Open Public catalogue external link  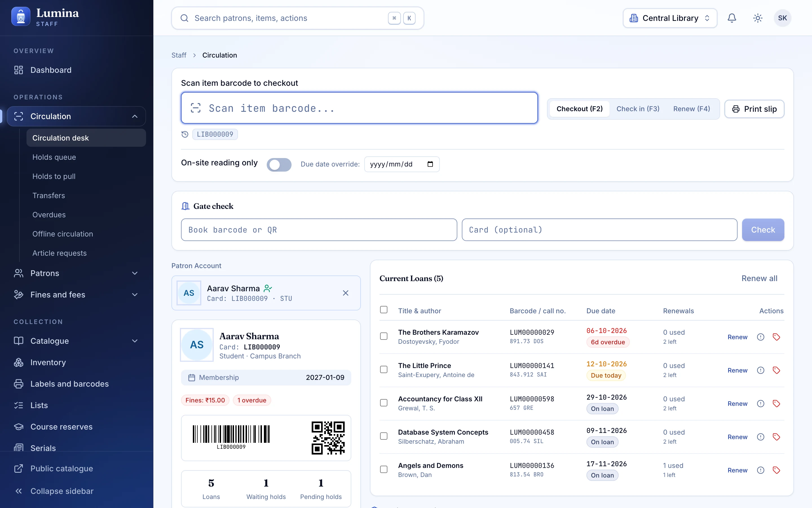pyautogui.click(x=76, y=468)
